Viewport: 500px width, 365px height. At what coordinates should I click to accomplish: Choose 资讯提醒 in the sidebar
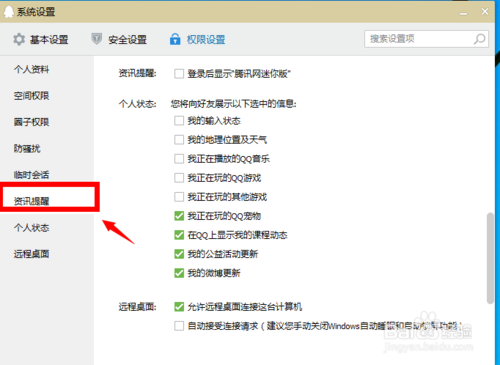point(31,201)
